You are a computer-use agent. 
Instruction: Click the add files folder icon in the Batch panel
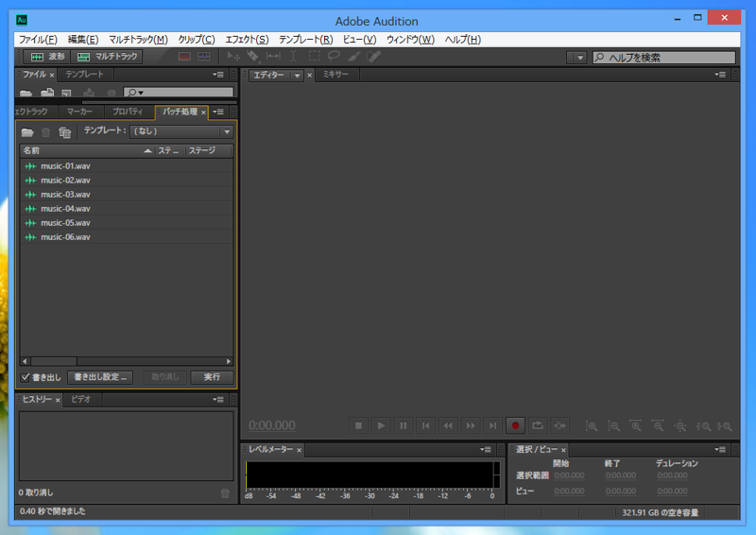point(27,131)
